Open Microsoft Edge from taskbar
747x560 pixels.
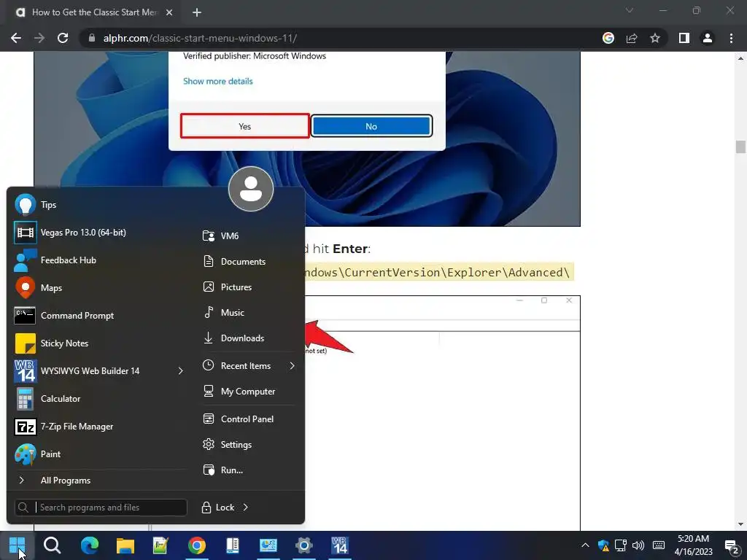click(x=90, y=545)
